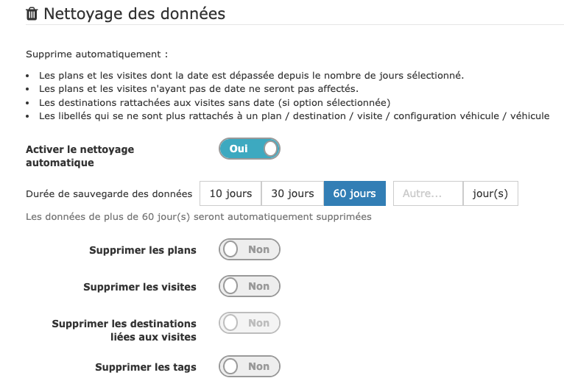Image resolution: width=564 pixels, height=392 pixels.
Task: Click bullet about plans without a date
Action: [x=199, y=89]
